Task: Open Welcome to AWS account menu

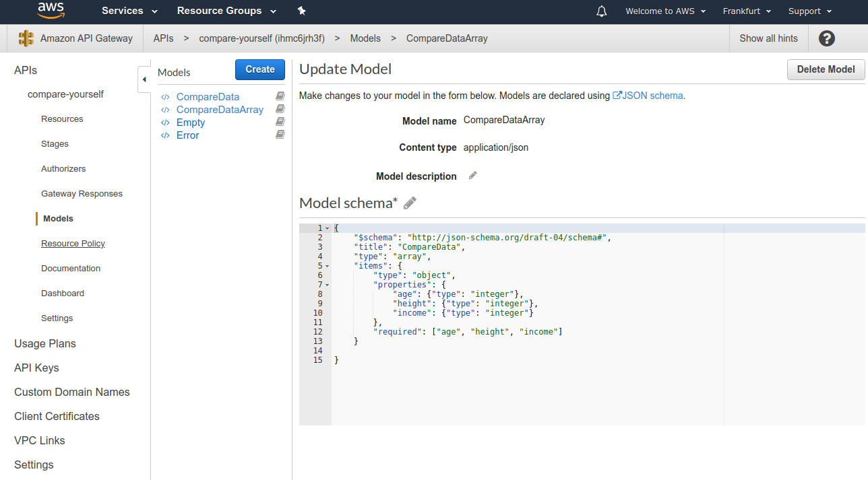Action: coord(666,11)
